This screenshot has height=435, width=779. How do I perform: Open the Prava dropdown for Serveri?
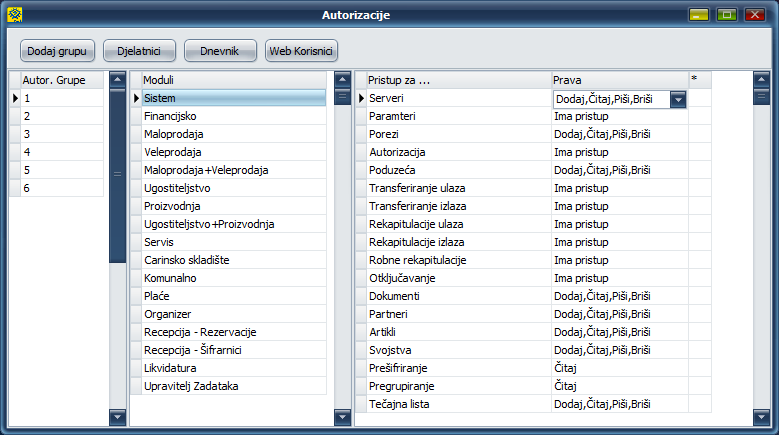click(x=678, y=99)
